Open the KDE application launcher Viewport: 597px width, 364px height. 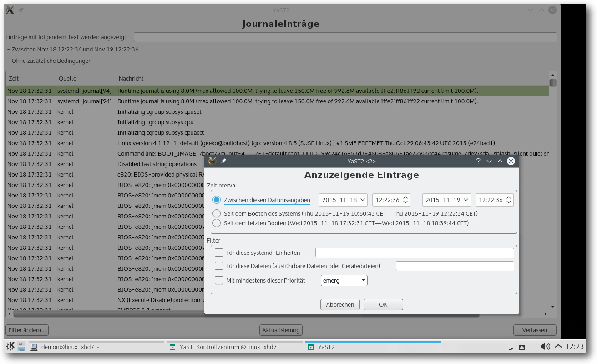pos(10,347)
